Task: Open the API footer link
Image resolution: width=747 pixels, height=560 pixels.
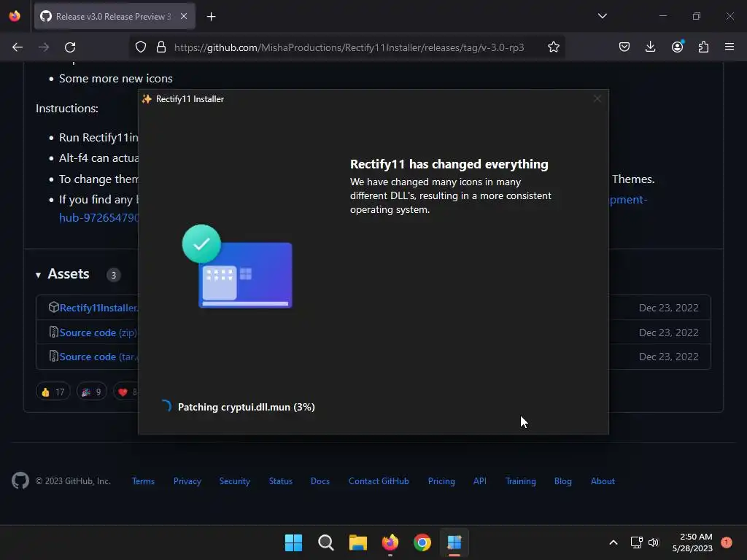Action: point(480,481)
